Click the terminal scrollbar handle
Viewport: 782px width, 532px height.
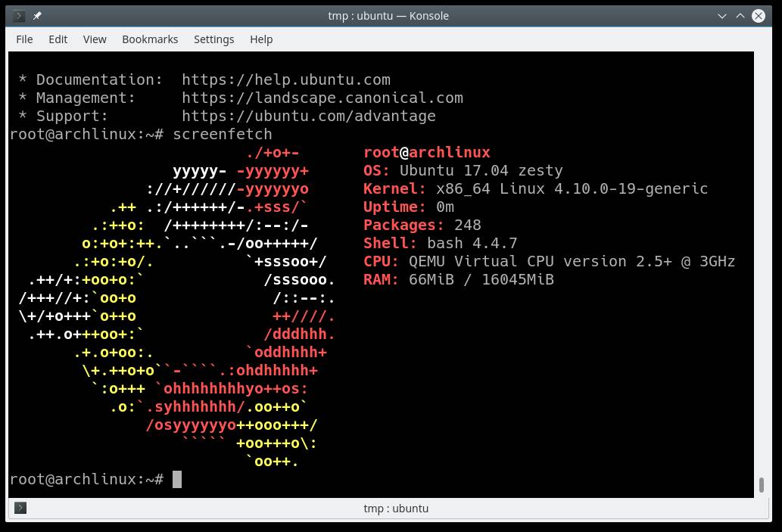[x=762, y=484]
